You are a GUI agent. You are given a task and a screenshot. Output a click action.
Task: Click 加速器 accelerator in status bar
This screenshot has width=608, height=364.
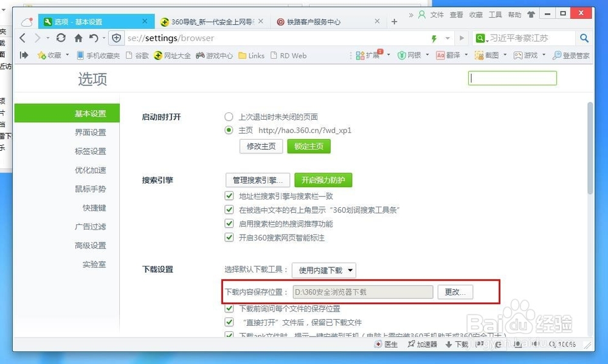(x=423, y=344)
